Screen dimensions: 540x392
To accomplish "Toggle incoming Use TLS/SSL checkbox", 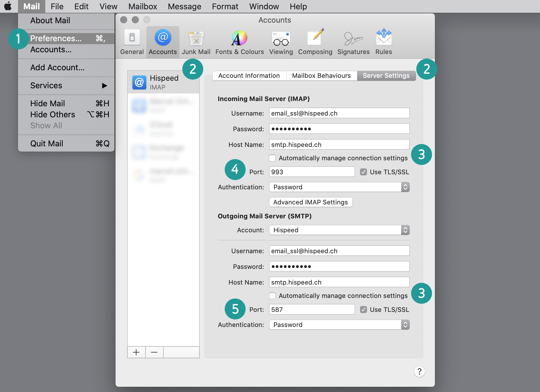I will coord(363,172).
